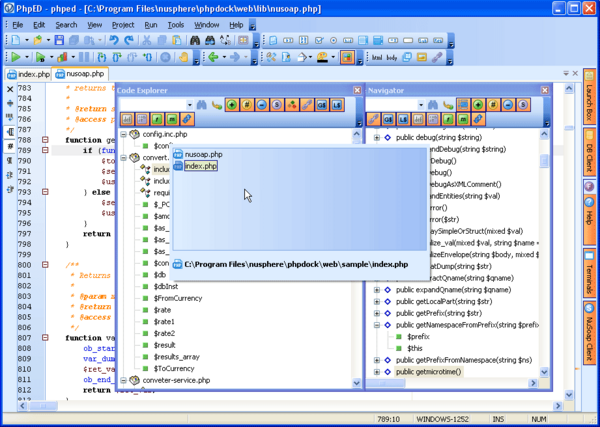This screenshot has width=600, height=427.
Task: Toggle the green plus filter in Code Explorer
Action: pyautogui.click(x=232, y=104)
